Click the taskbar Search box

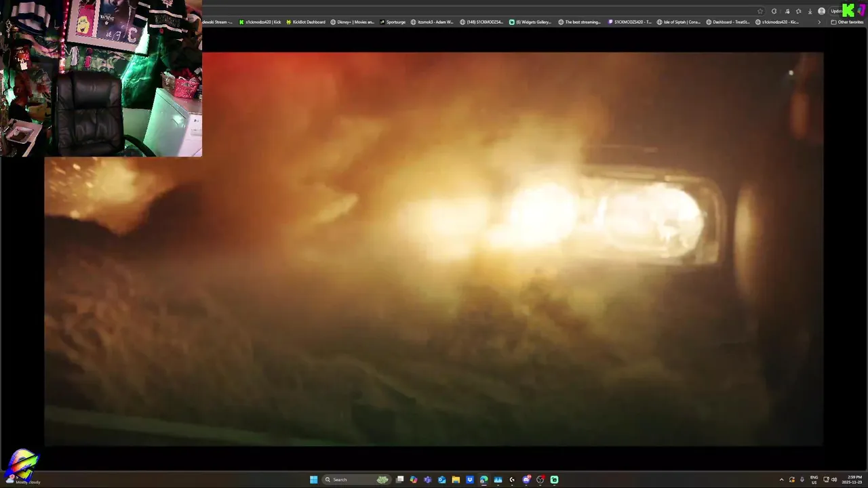[357, 480]
